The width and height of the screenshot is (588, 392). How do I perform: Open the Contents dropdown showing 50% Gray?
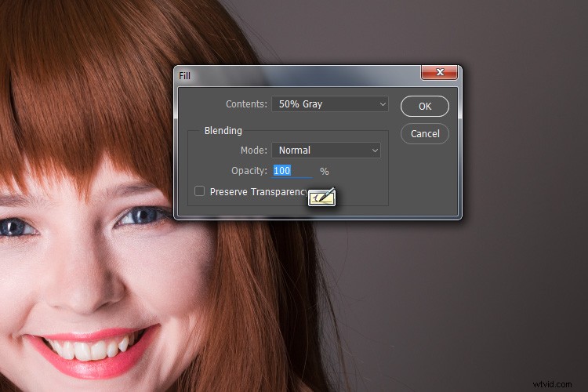330,104
